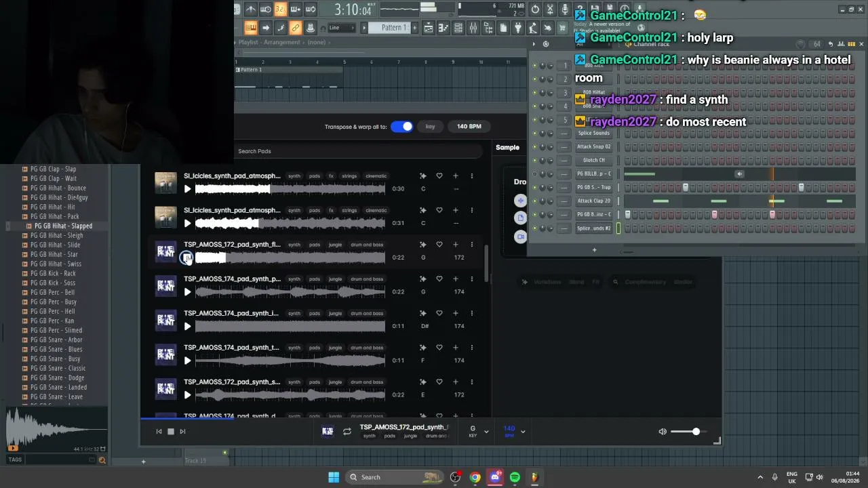Open more options for TSP_AMOSS_172_pad_synth_fl sample

tap(472, 245)
